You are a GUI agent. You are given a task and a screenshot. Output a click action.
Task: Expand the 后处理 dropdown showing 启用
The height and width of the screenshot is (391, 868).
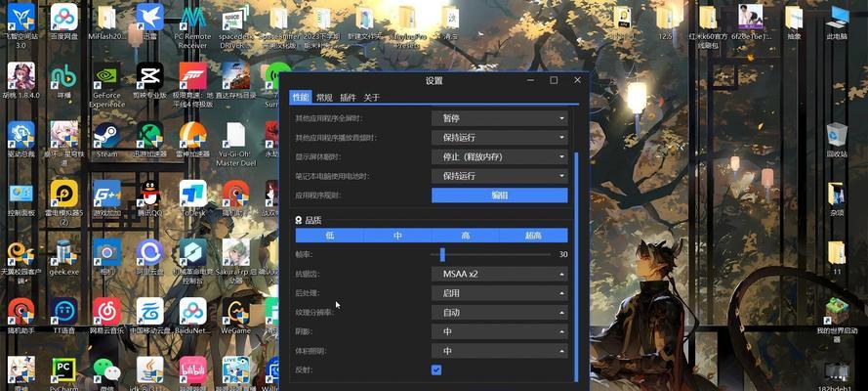[499, 293]
